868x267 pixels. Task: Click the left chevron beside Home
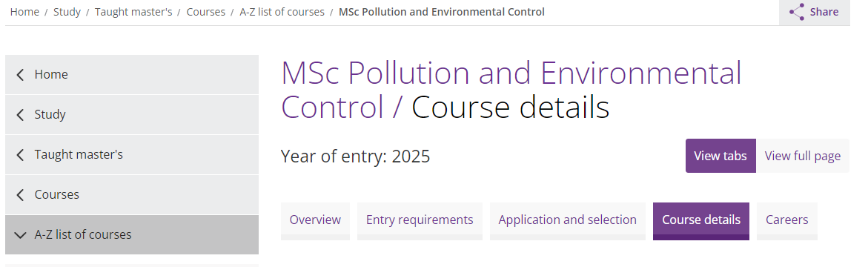[x=21, y=75]
